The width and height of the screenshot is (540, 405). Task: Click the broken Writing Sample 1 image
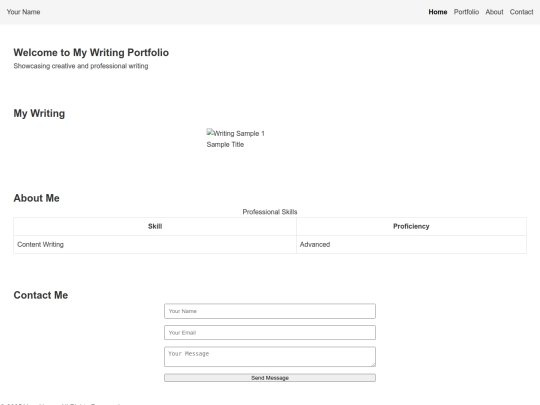tap(236, 133)
